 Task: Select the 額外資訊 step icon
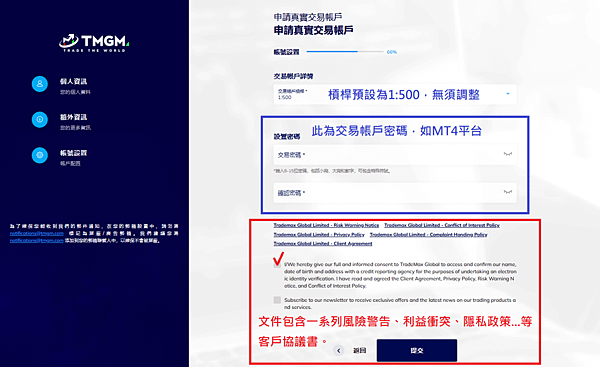click(x=40, y=119)
